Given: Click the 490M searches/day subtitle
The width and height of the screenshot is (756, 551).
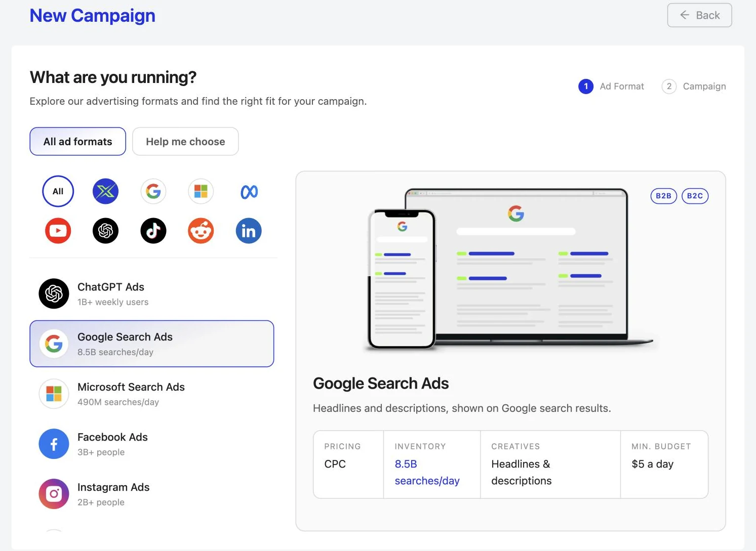Looking at the screenshot, I should coord(118,402).
